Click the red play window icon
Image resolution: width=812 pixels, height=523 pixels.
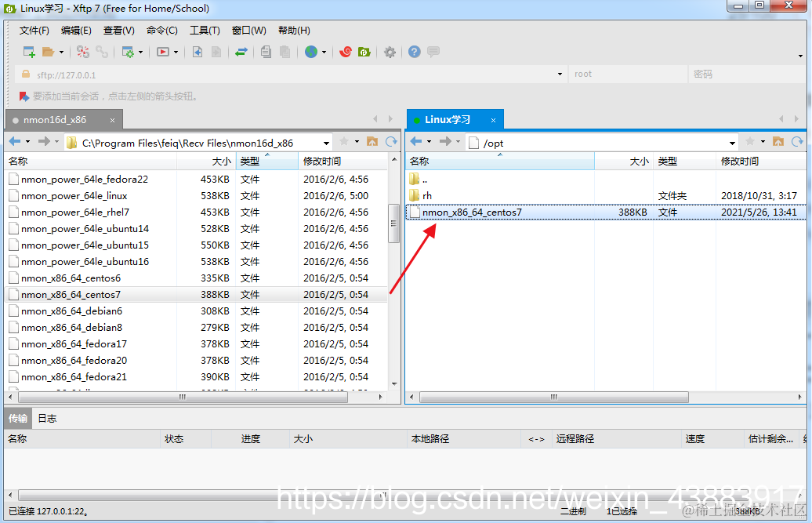click(x=163, y=52)
